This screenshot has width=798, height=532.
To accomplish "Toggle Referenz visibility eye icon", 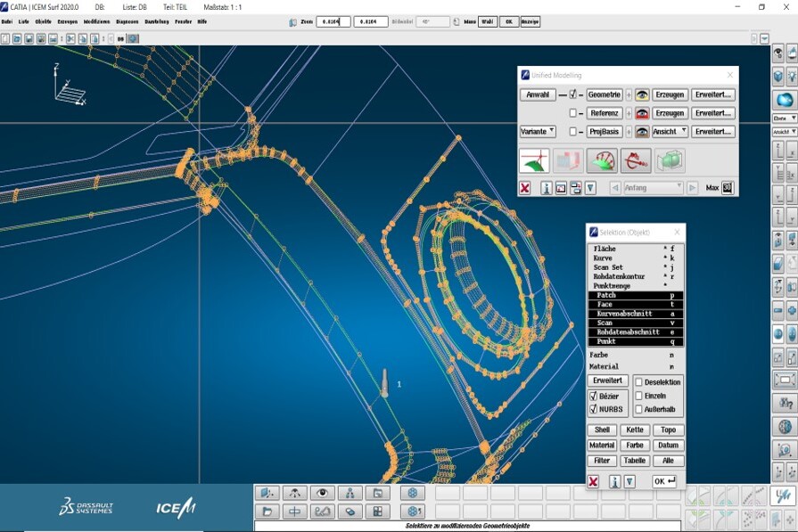I will [641, 113].
